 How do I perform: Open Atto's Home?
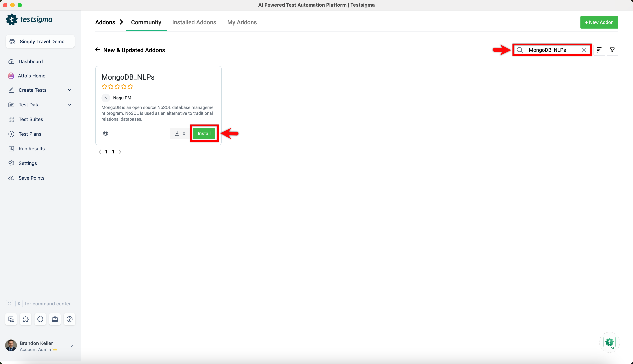(x=32, y=76)
